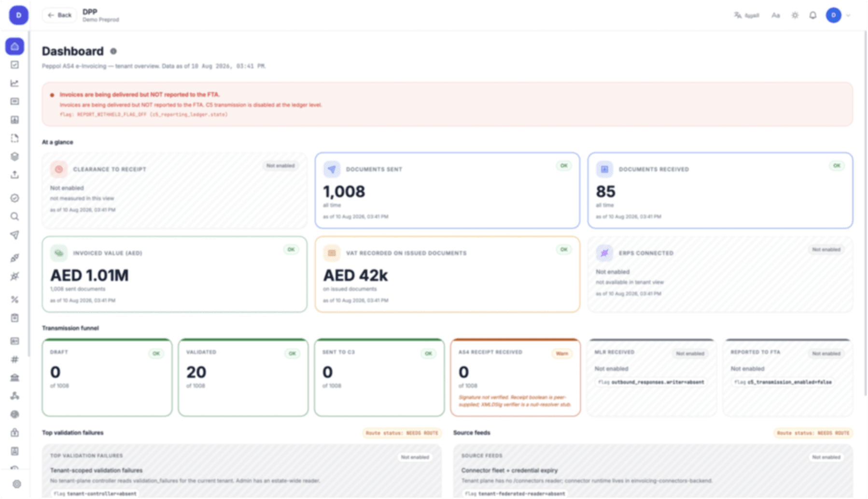Open the paper plane send sidebar icon
The image size is (868, 499).
tap(15, 235)
